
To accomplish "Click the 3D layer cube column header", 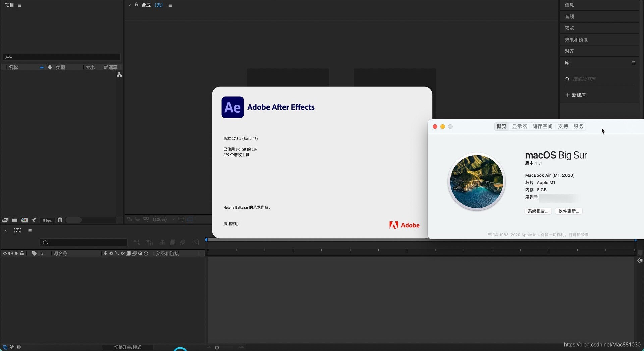I will (x=146, y=253).
